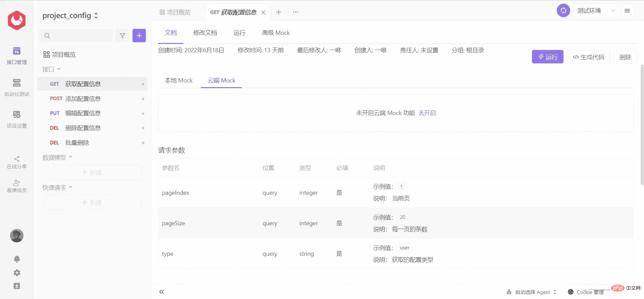Click the Apifox logo icon

(17, 20)
